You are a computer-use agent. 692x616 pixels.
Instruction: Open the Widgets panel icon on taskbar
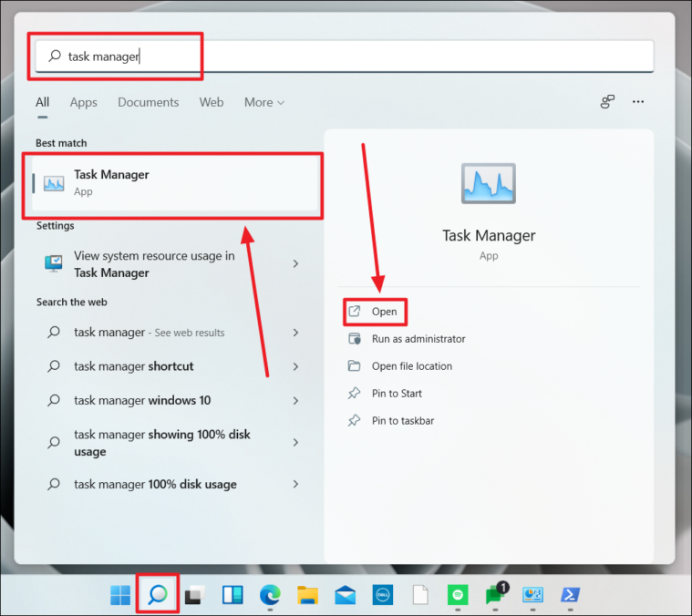point(232,595)
